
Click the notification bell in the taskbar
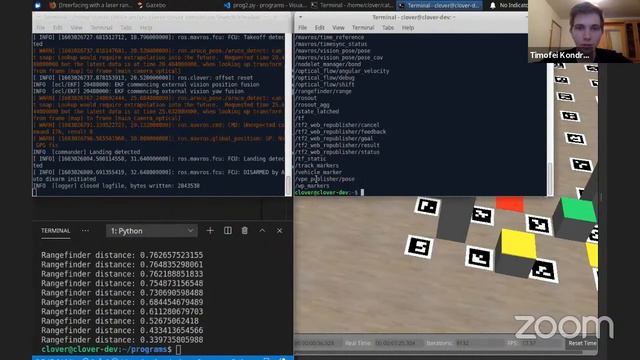click(493, 5)
